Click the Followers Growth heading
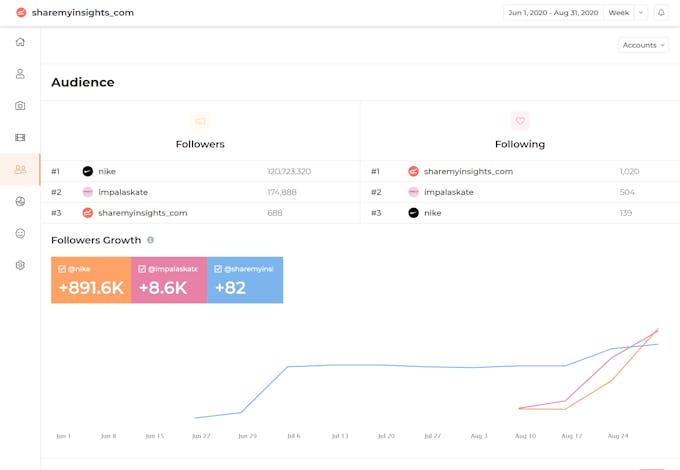 point(96,240)
